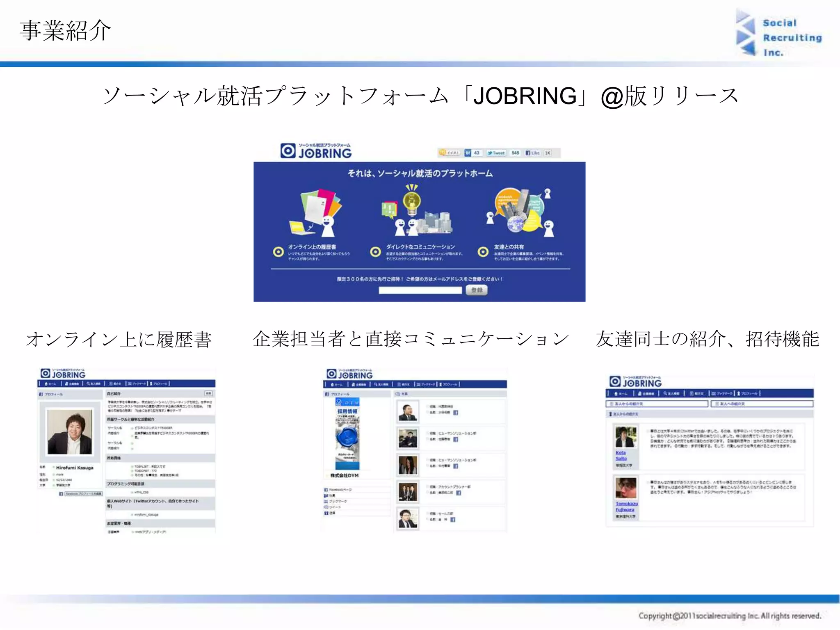Click the 事業紹介 slide title
The width and height of the screenshot is (840, 630).
click(66, 31)
